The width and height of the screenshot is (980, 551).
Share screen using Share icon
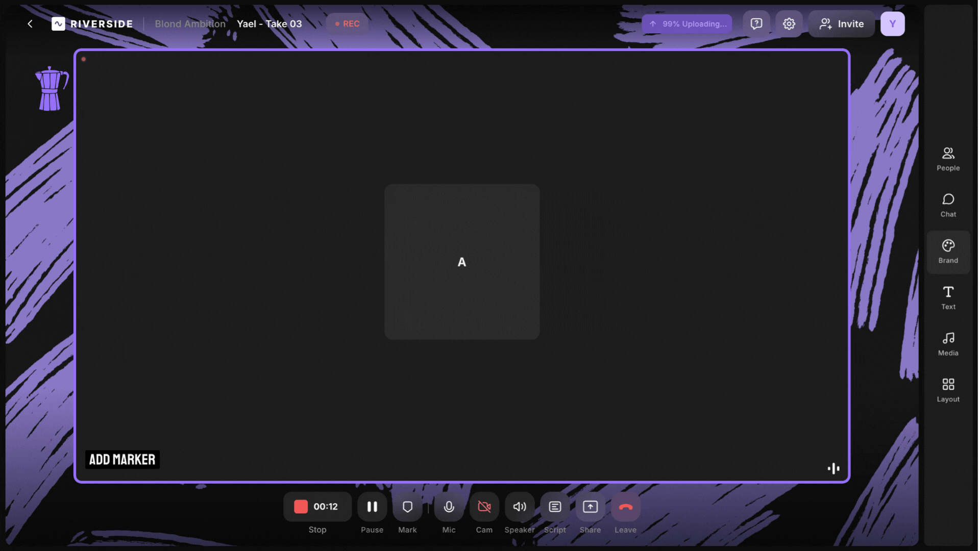click(x=590, y=507)
